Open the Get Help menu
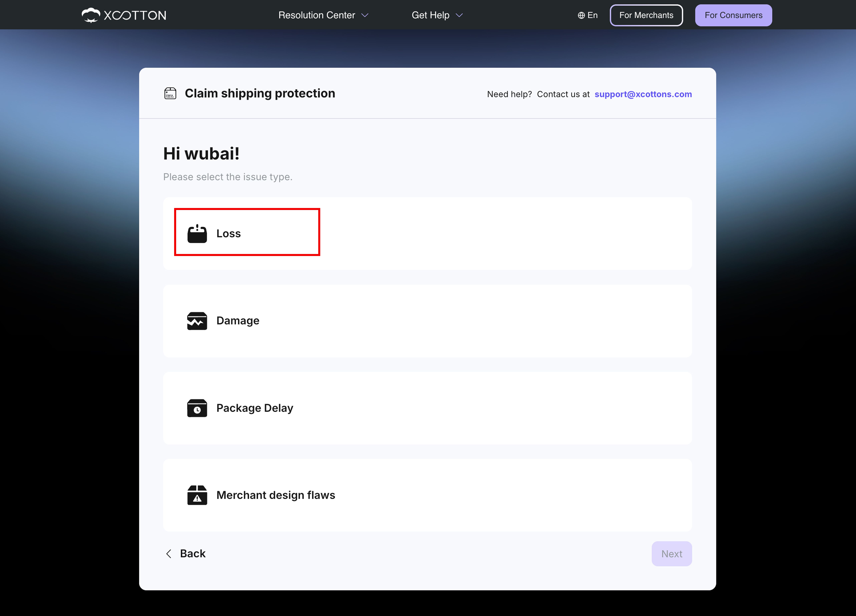The height and width of the screenshot is (616, 856). (x=437, y=15)
